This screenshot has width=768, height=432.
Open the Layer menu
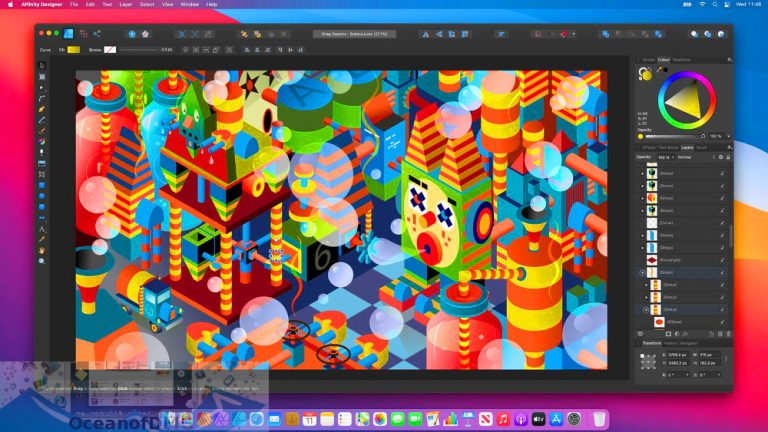(126, 4)
